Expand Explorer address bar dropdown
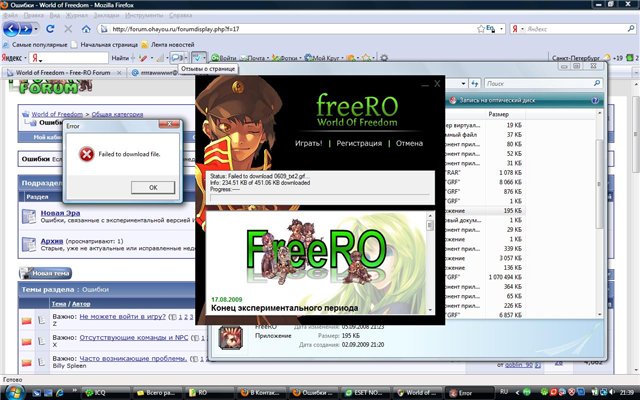 tap(463, 83)
